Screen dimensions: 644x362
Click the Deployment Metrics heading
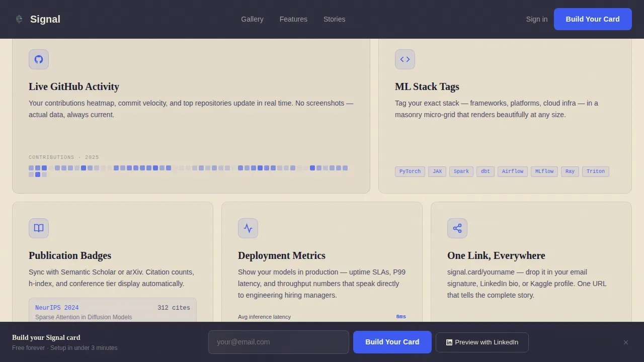tap(282, 255)
